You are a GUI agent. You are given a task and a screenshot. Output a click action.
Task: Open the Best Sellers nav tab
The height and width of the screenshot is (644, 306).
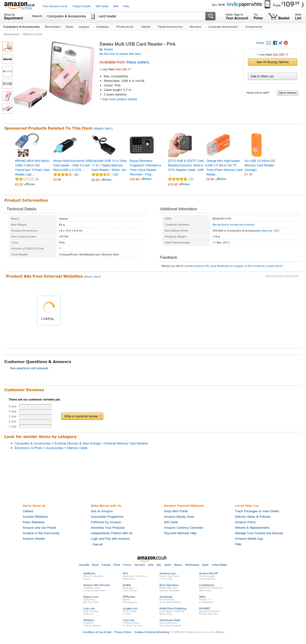click(x=53, y=27)
